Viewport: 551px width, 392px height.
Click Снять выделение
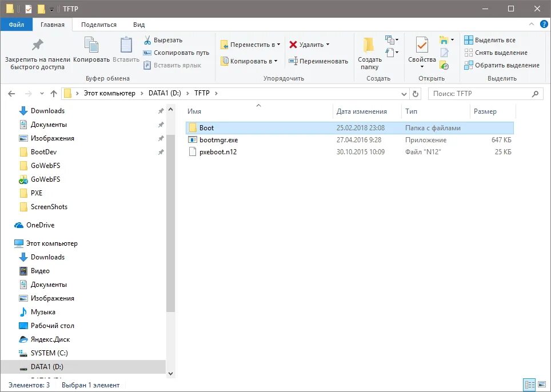[496, 53]
